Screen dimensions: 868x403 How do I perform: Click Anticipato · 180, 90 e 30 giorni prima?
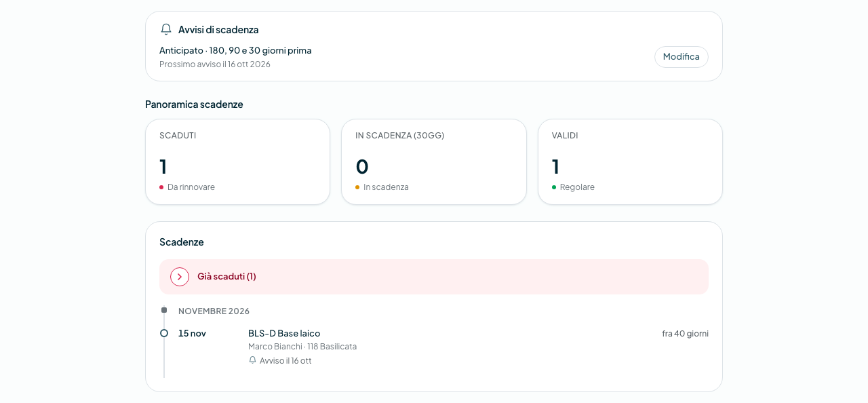coord(235,50)
